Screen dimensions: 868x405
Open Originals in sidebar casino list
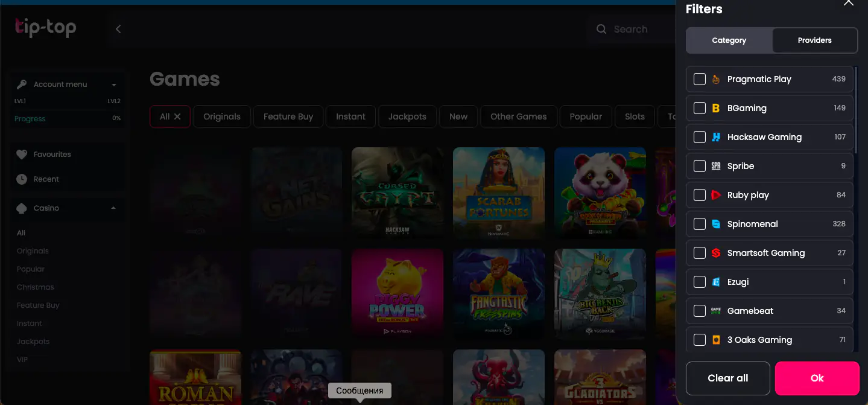tap(33, 251)
